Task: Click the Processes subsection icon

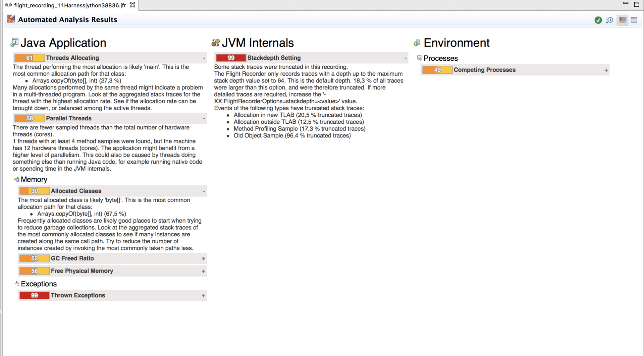Action: pos(419,58)
